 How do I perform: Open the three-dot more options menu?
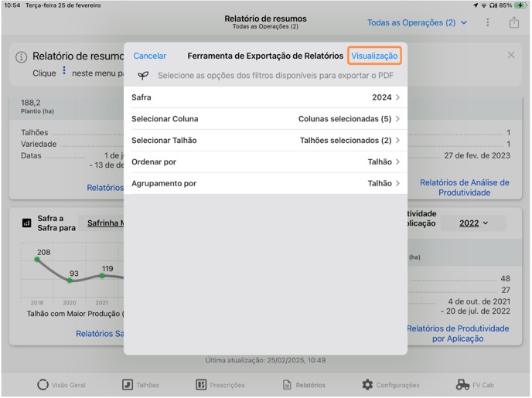point(487,23)
